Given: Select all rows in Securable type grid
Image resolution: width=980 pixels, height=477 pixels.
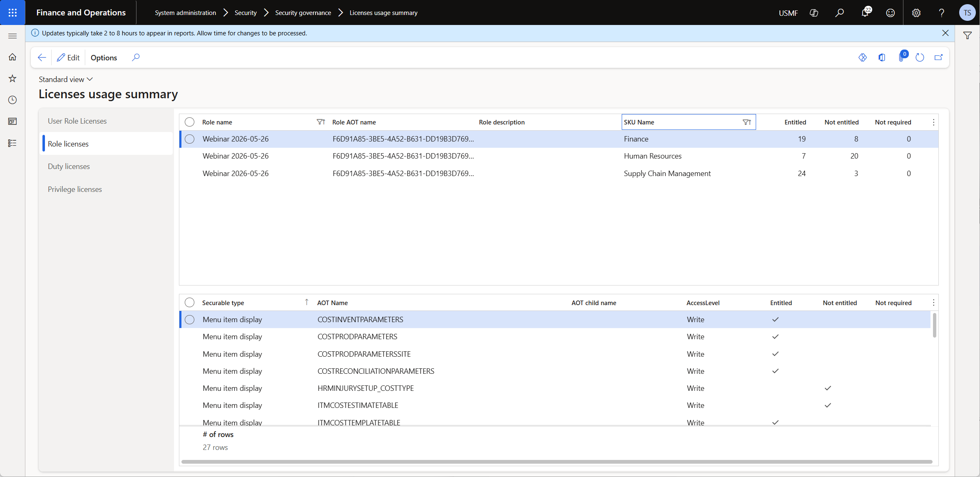Looking at the screenshot, I should 189,303.
